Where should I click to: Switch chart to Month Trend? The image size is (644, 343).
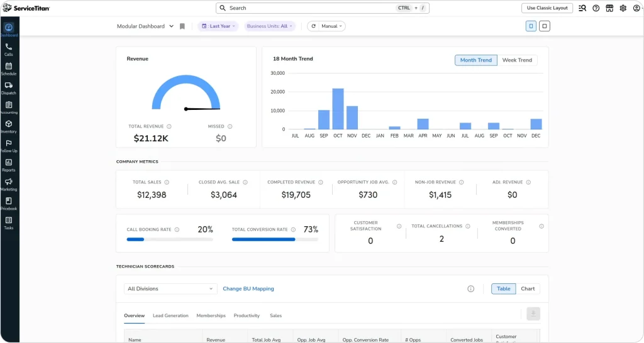pyautogui.click(x=475, y=60)
